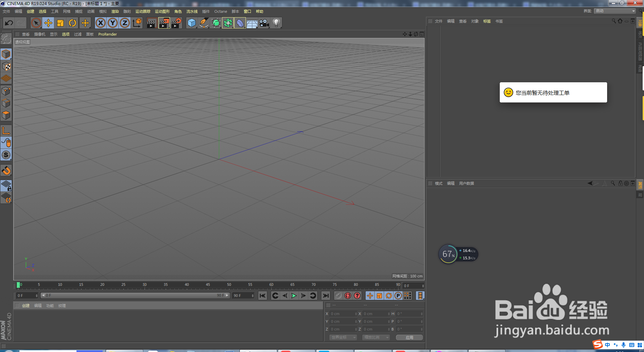Select the Live Selection tool

click(36, 23)
